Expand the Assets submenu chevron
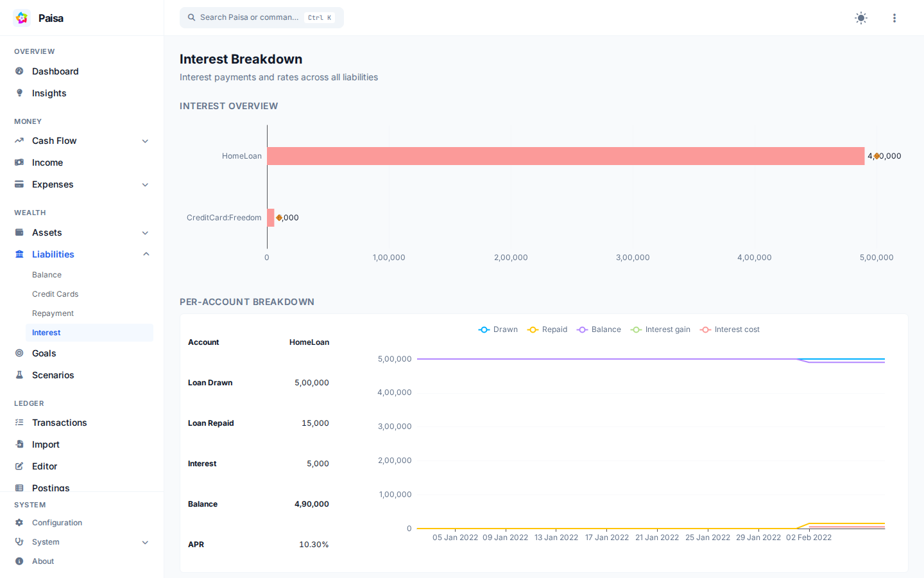This screenshot has width=924, height=578. [x=145, y=233]
